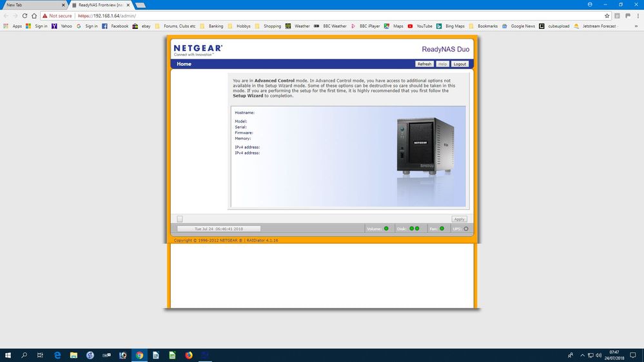The height and width of the screenshot is (362, 644).
Task: Close the ReadyNAS Frontview tab
Action: tap(128, 5)
